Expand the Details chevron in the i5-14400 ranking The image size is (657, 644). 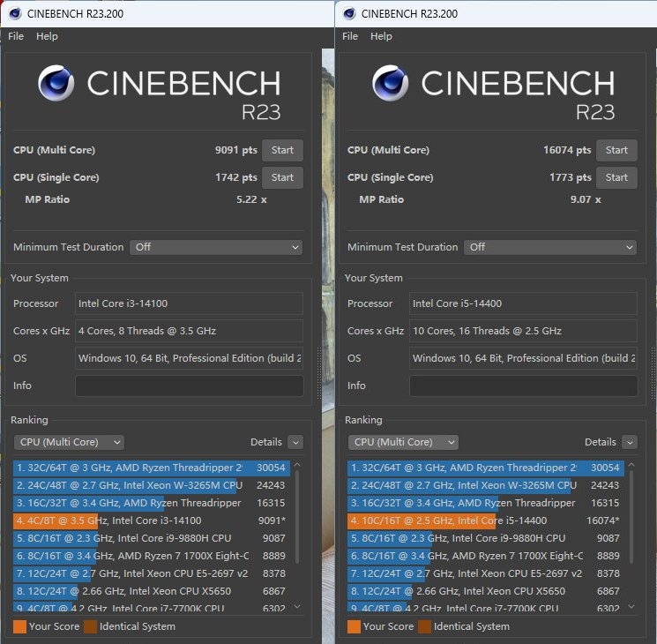coord(629,442)
